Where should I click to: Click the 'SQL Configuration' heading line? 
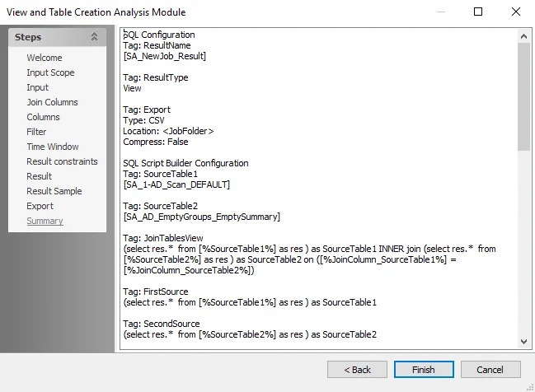[159, 35]
